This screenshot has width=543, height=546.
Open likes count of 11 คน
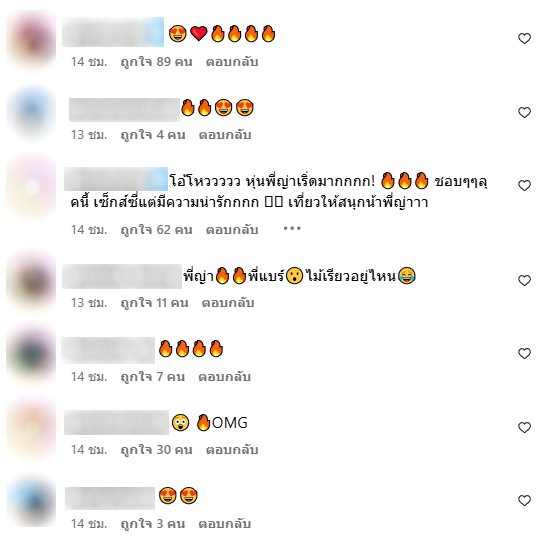154,303
